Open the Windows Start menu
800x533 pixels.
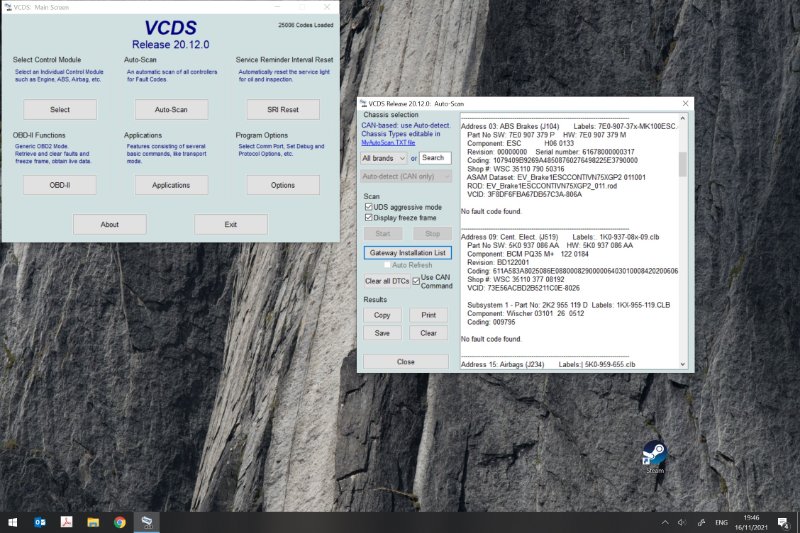13,522
